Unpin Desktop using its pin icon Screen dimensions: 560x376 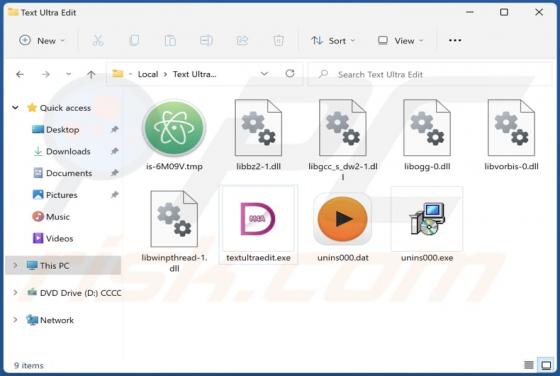114,129
